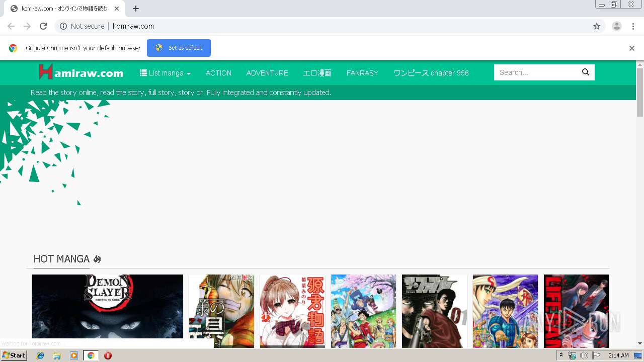Click the volume speaker tray icon
The image size is (644, 362).
(x=584, y=355)
